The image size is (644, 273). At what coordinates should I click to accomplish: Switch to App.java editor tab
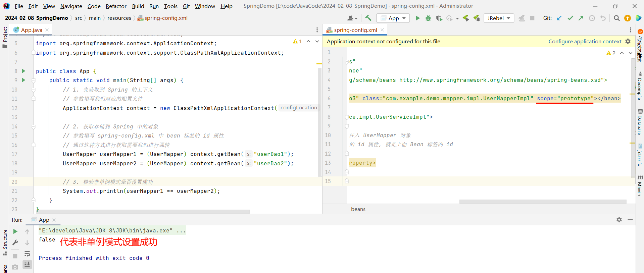click(32, 30)
